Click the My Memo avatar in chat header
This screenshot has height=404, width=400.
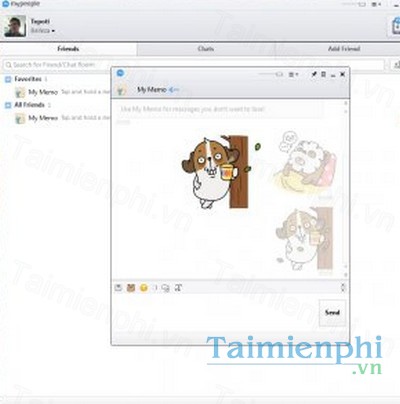(122, 90)
